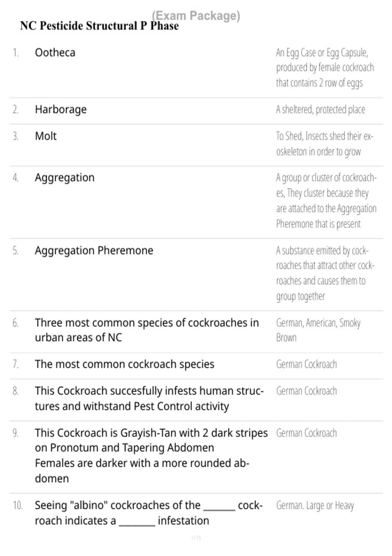Click the page number indicator at bottom
This screenshot has height=556, width=392.
click(196, 538)
